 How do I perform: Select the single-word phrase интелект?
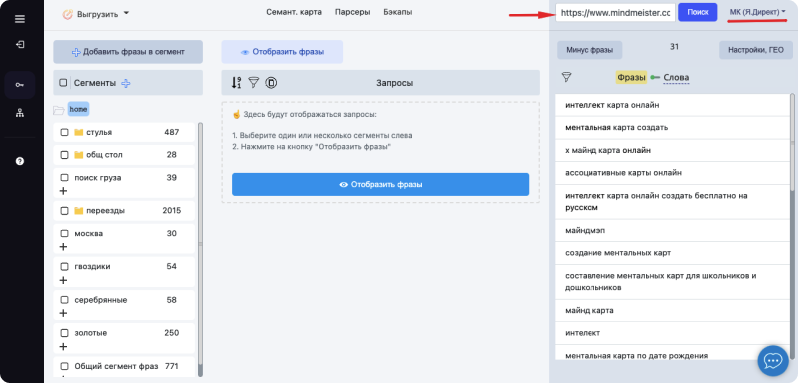click(x=672, y=333)
